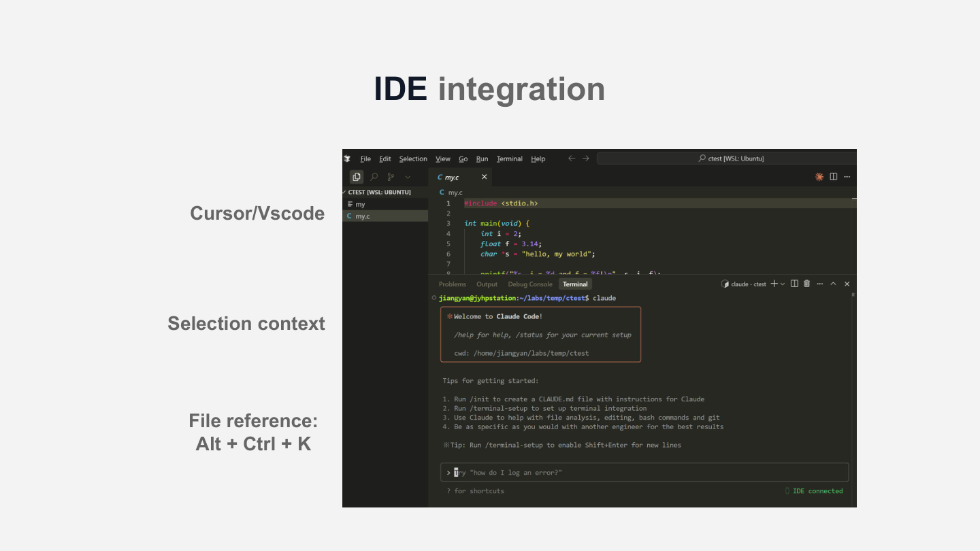
Task: Open the Help menu
Action: pyautogui.click(x=538, y=158)
